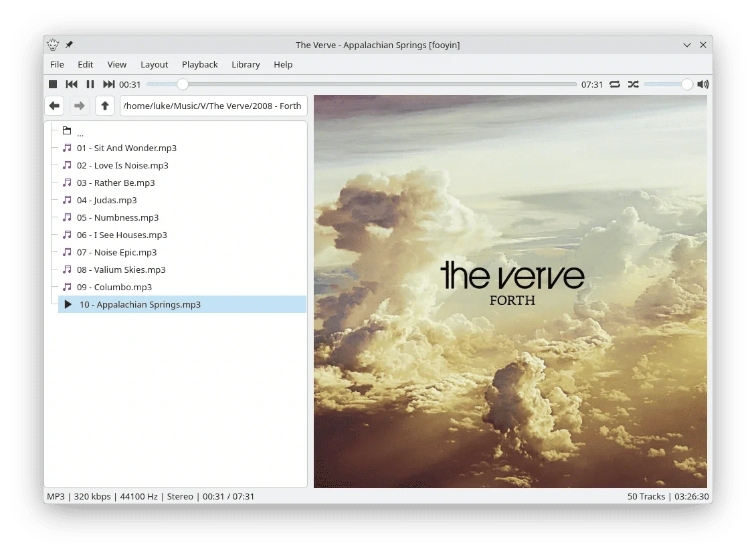Click the total time 07:31 label
This screenshot has height=555, width=756.
point(592,84)
